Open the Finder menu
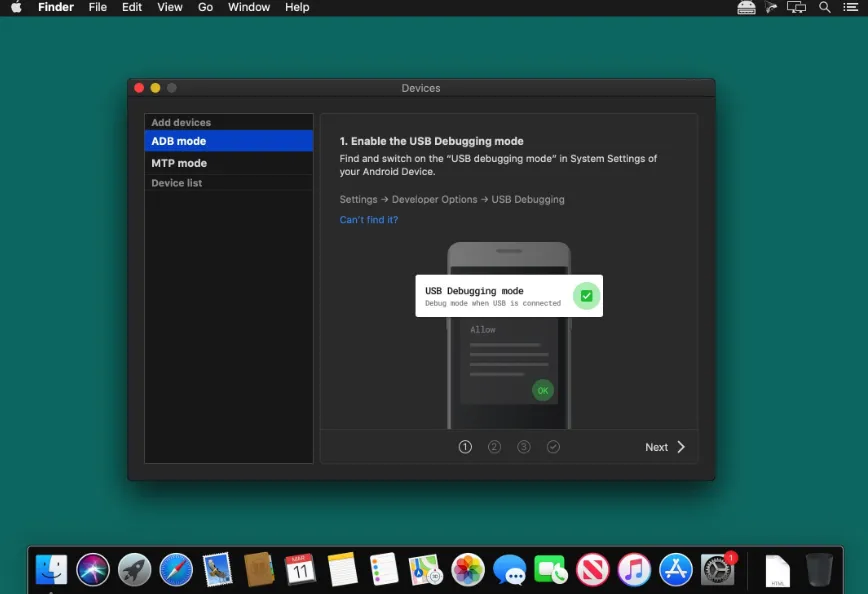Screen dimensions: 868x594 click(56, 7)
